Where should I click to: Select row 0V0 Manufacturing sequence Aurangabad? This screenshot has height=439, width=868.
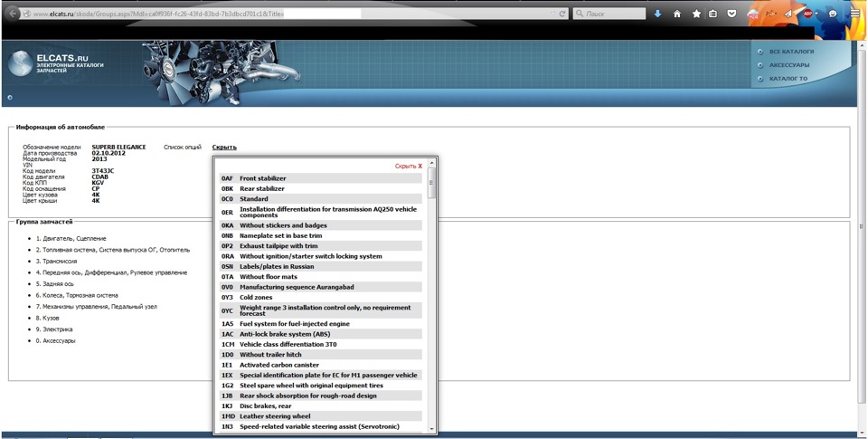(320, 287)
